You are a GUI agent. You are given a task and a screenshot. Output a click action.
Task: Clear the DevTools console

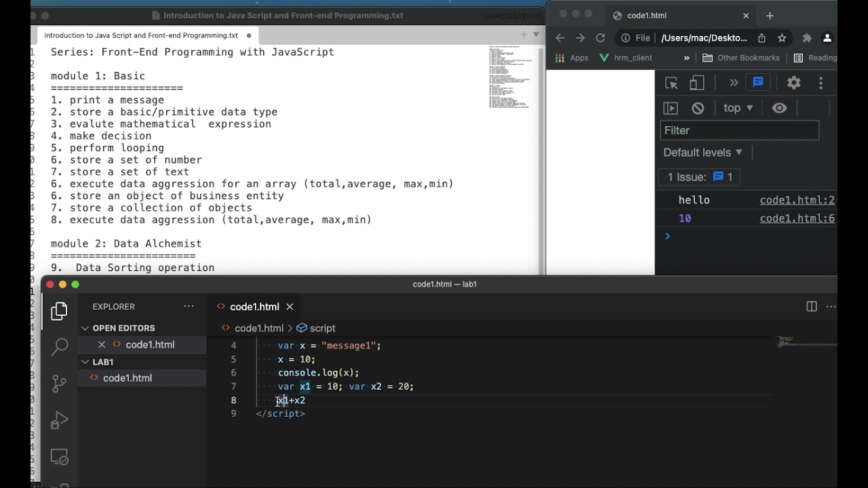pyautogui.click(x=698, y=108)
